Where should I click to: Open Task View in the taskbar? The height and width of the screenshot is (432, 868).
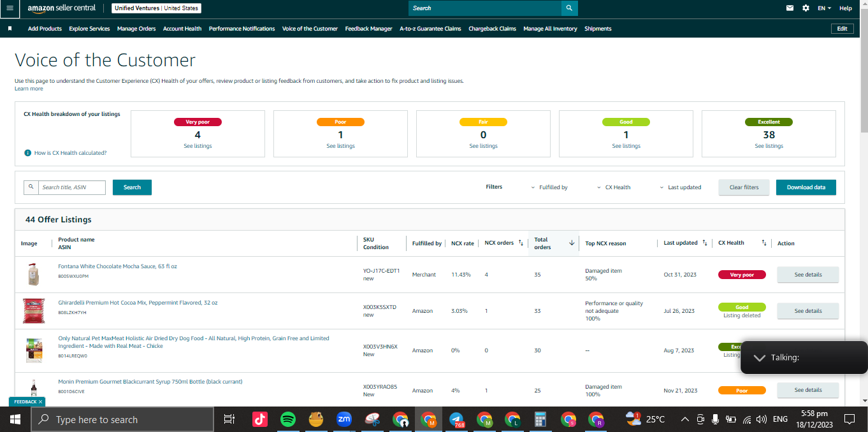click(229, 419)
